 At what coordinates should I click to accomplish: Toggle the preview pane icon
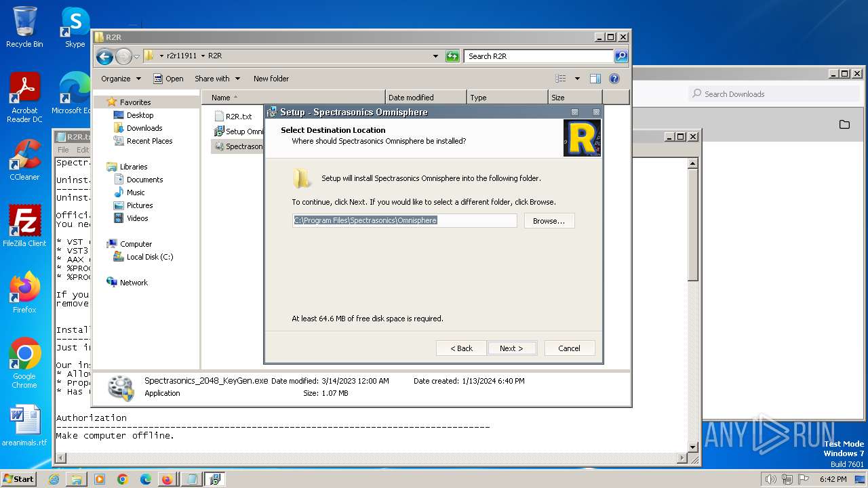[595, 79]
